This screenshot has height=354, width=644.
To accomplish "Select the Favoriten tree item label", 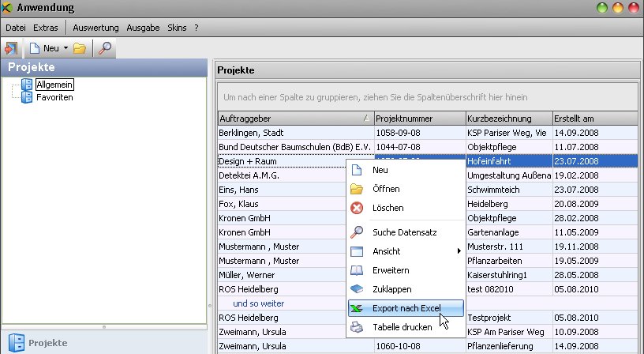I will 54,97.
